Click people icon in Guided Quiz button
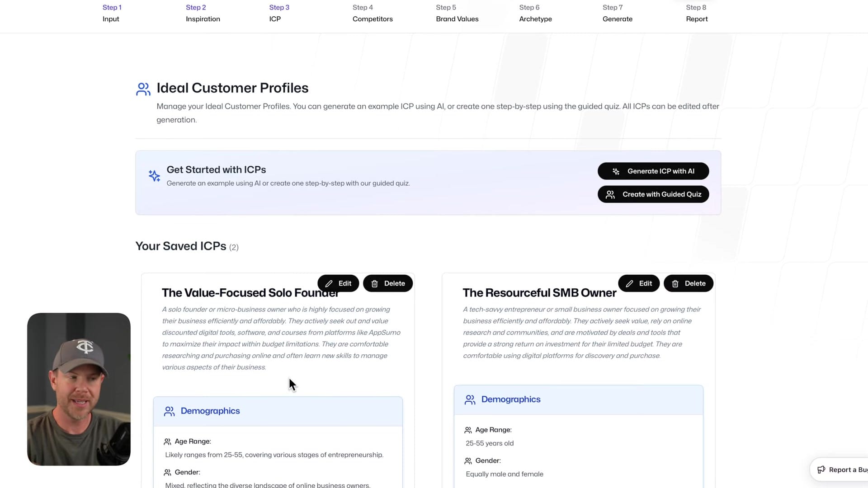This screenshot has height=488, width=868. [610, 194]
